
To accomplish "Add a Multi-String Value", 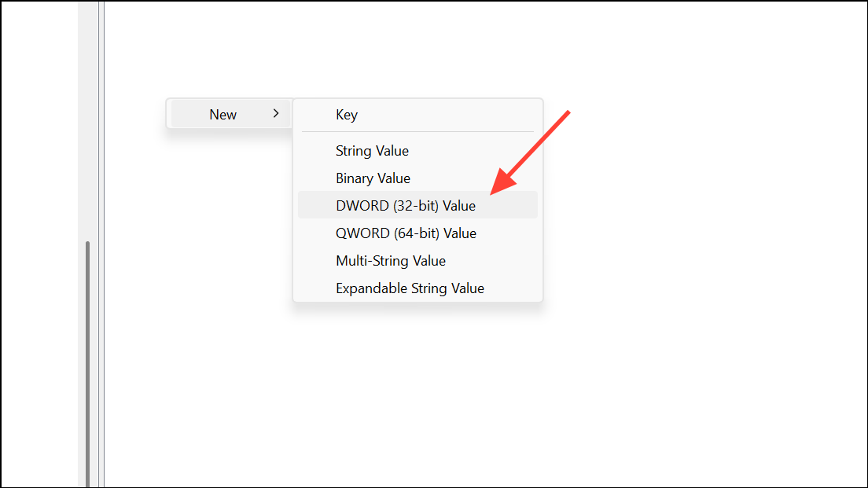I will pyautogui.click(x=390, y=261).
